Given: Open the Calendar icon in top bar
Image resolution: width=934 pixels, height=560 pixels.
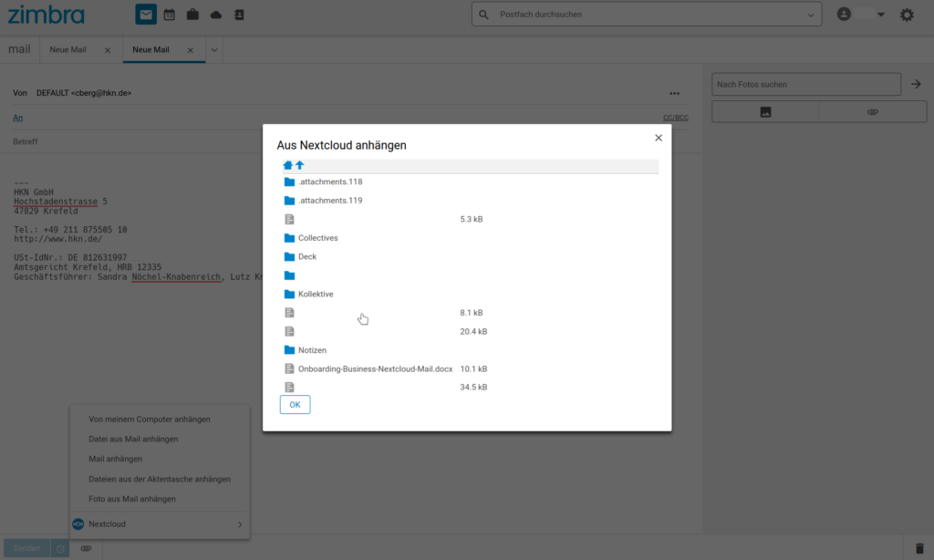Looking at the screenshot, I should pyautogui.click(x=170, y=15).
